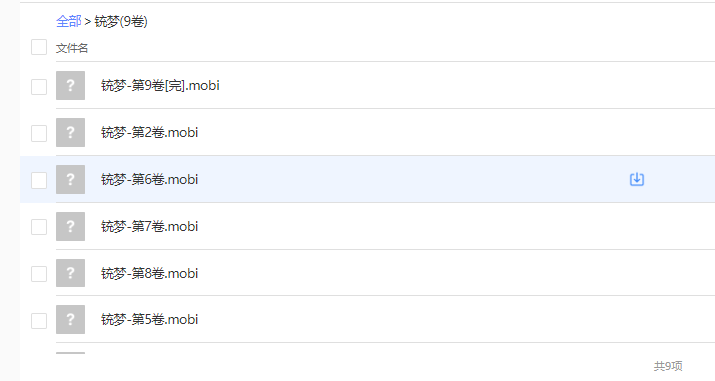This screenshot has height=381, width=715.
Task: Tick the checkbox for 铳梦-第8卷.mobi
Action: pos(39,274)
